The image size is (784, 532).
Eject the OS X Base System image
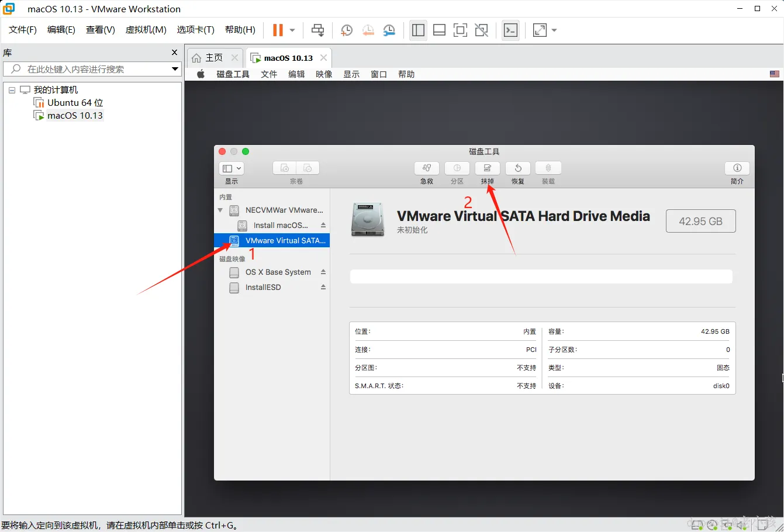(x=323, y=272)
